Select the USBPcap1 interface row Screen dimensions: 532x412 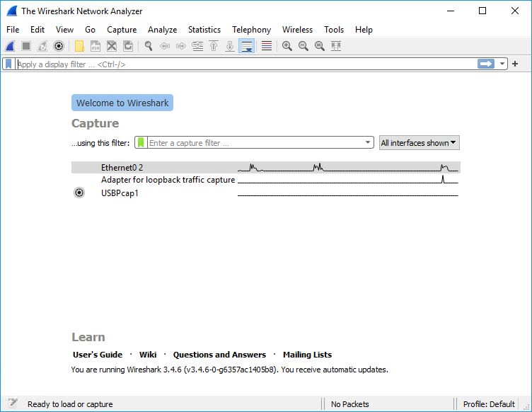point(266,193)
